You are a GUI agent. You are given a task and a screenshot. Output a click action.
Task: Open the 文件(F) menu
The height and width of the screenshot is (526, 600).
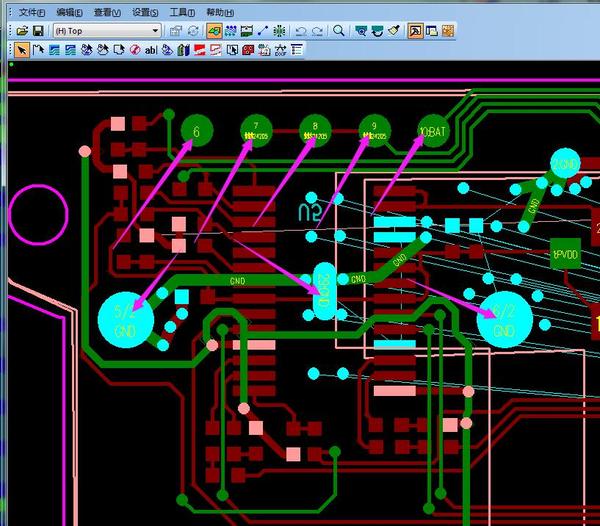[31, 13]
